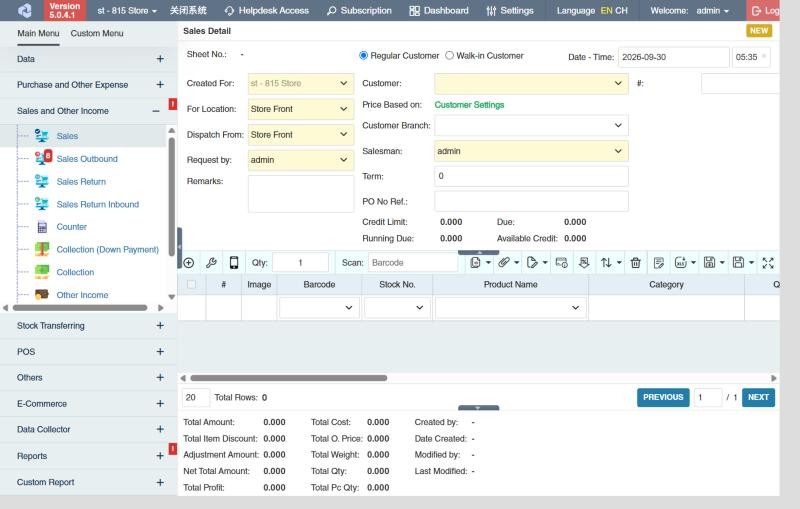800x509 pixels.
Task: Click the label tag toolbar icon
Action: [532, 263]
